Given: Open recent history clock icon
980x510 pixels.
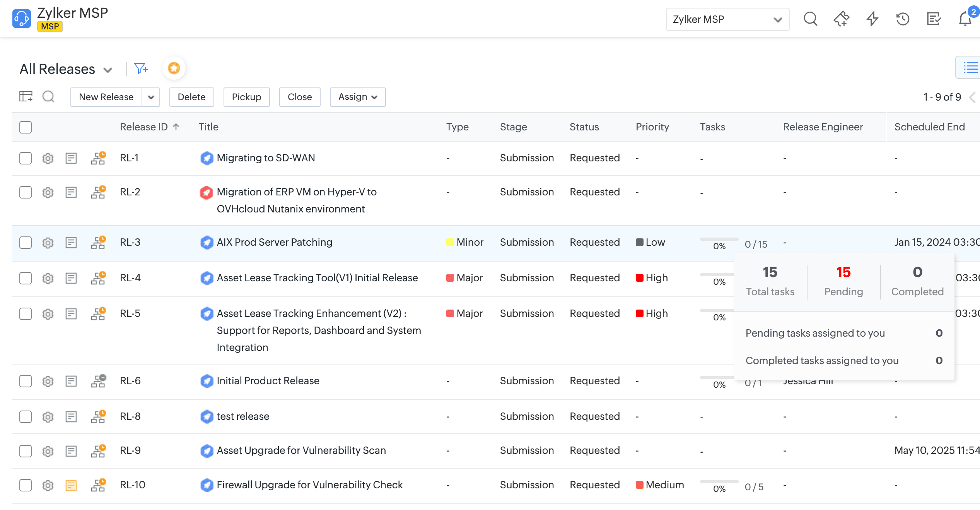Looking at the screenshot, I should 903,19.
